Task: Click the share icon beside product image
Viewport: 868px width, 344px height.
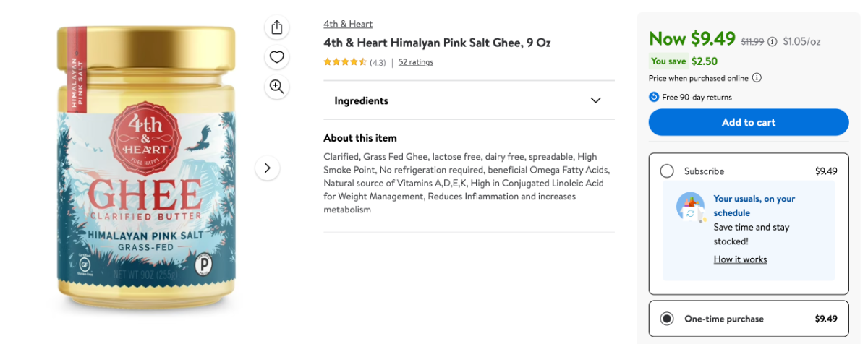Action: 276,27
